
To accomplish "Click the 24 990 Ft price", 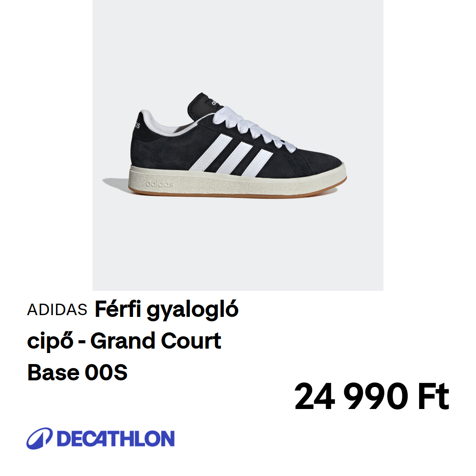I will click(371, 396).
